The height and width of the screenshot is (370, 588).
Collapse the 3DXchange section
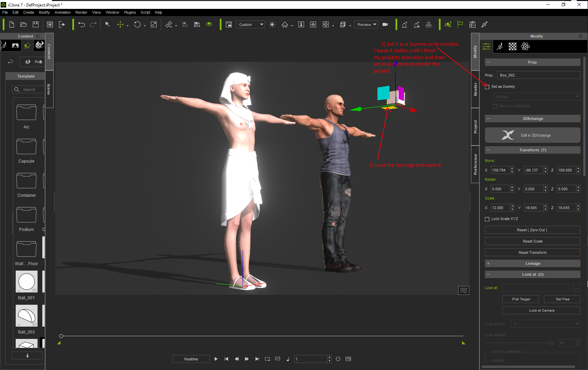(x=488, y=119)
